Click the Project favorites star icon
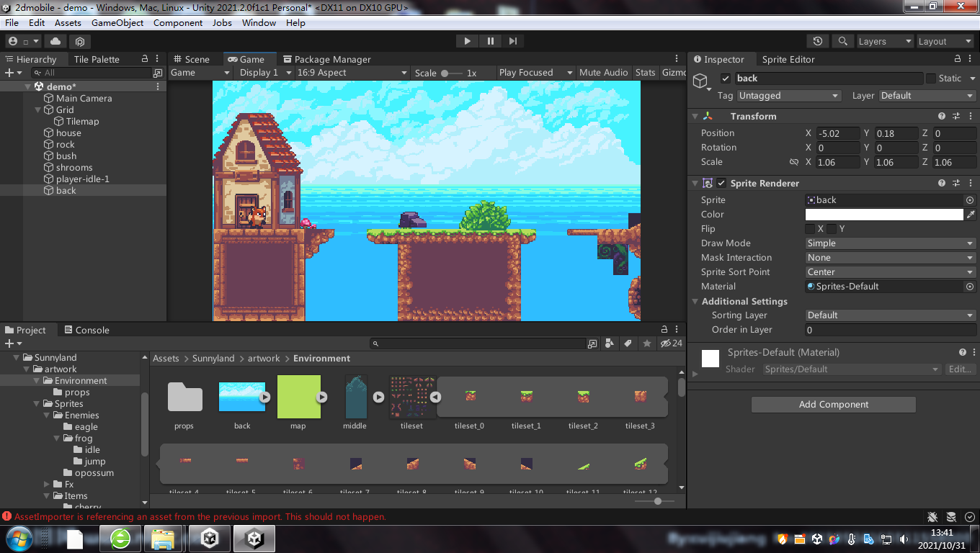The width and height of the screenshot is (980, 553). pos(647,343)
